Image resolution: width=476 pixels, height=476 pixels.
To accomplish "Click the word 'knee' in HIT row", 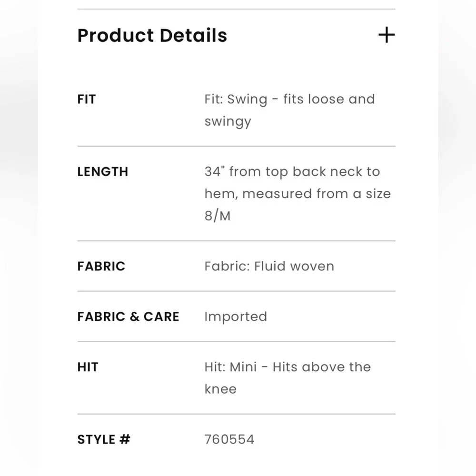I will (x=220, y=389).
